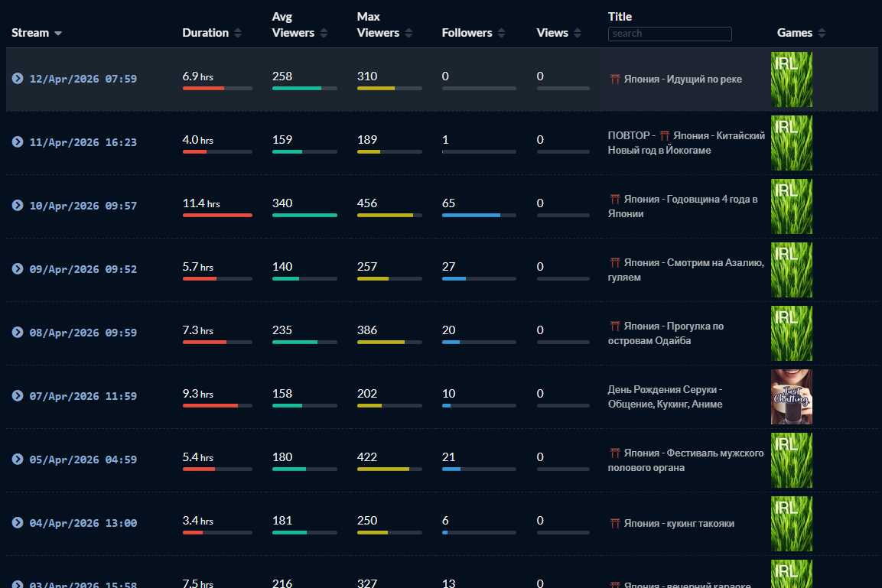Click max viewers value 386

367,330
